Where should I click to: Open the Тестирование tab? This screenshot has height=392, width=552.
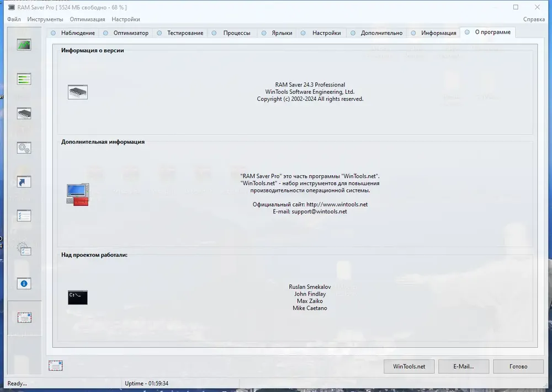click(x=180, y=33)
